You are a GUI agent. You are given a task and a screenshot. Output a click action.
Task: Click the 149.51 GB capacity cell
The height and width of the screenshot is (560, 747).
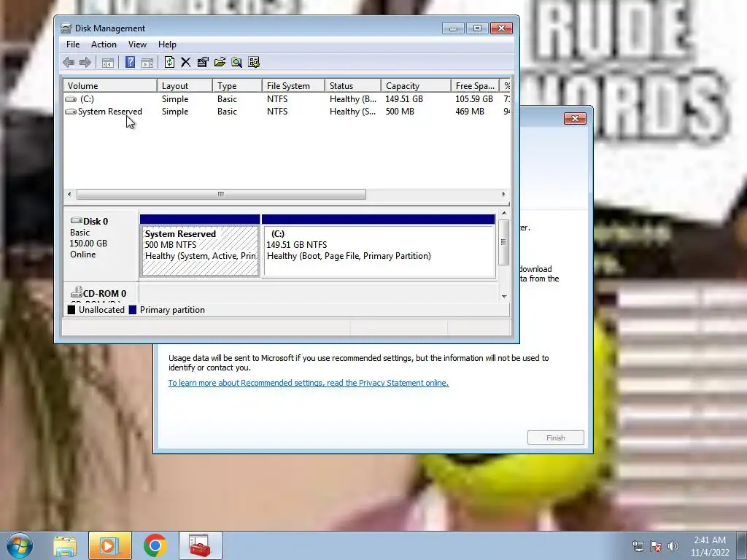tap(404, 99)
